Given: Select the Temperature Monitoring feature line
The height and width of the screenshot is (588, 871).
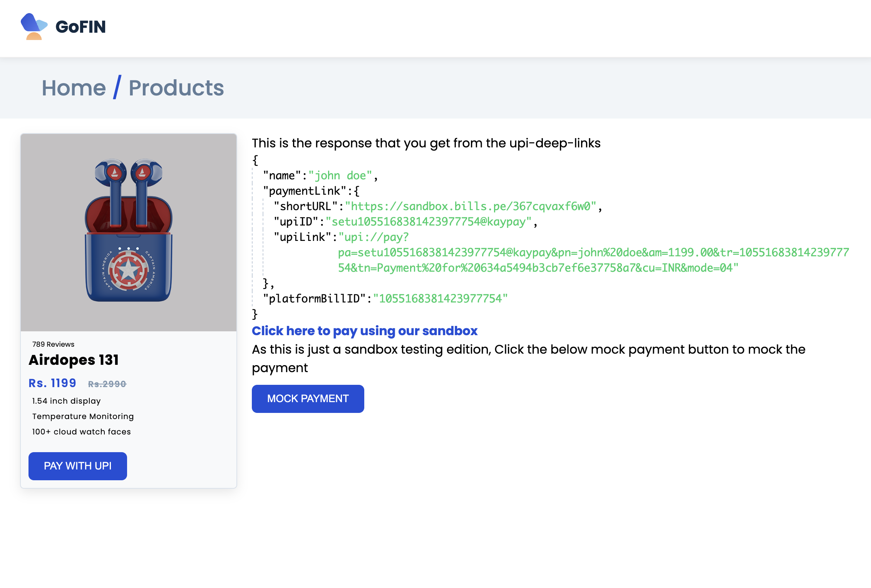Looking at the screenshot, I should click(x=82, y=416).
